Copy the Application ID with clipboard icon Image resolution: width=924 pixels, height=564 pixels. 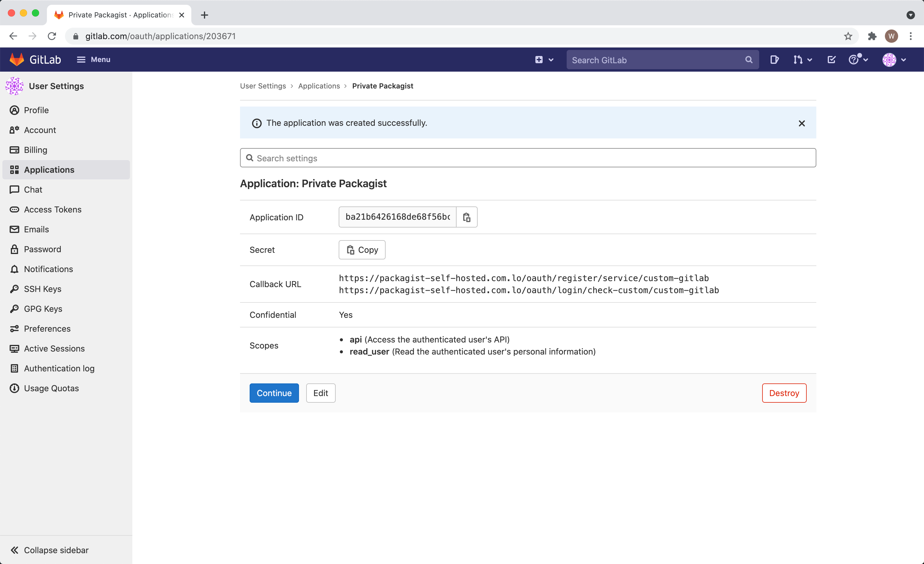[x=467, y=217]
